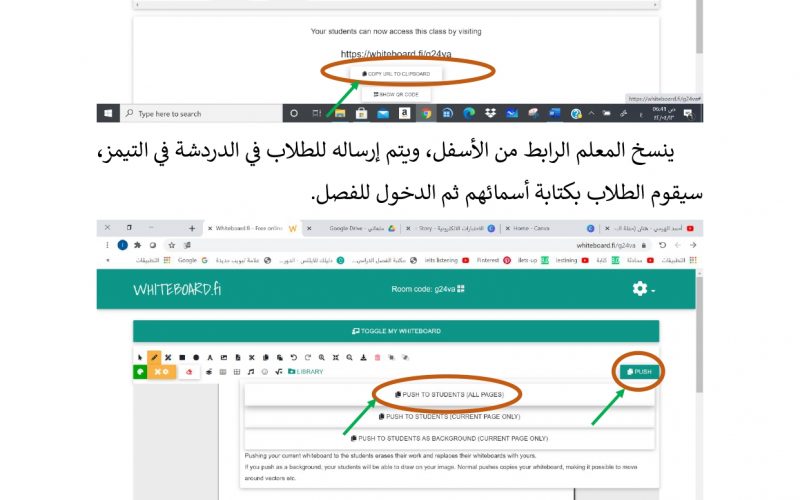This screenshot has width=800, height=500.
Task: Switch to the Google Drive browser tab
Action: click(x=354, y=228)
